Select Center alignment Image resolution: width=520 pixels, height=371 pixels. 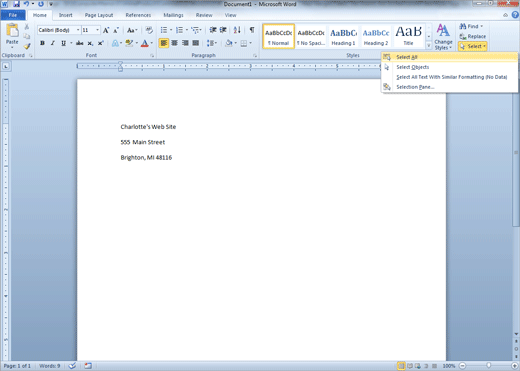[174, 43]
